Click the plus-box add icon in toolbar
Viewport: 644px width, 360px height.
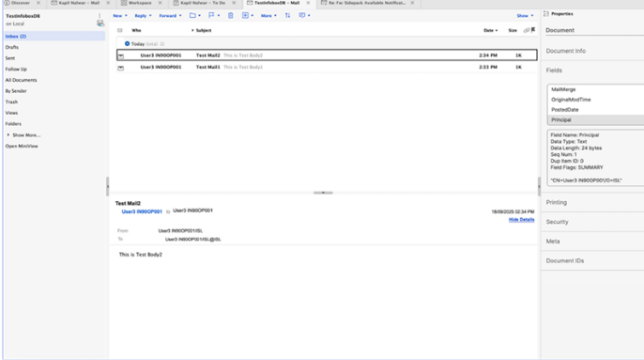point(245,15)
